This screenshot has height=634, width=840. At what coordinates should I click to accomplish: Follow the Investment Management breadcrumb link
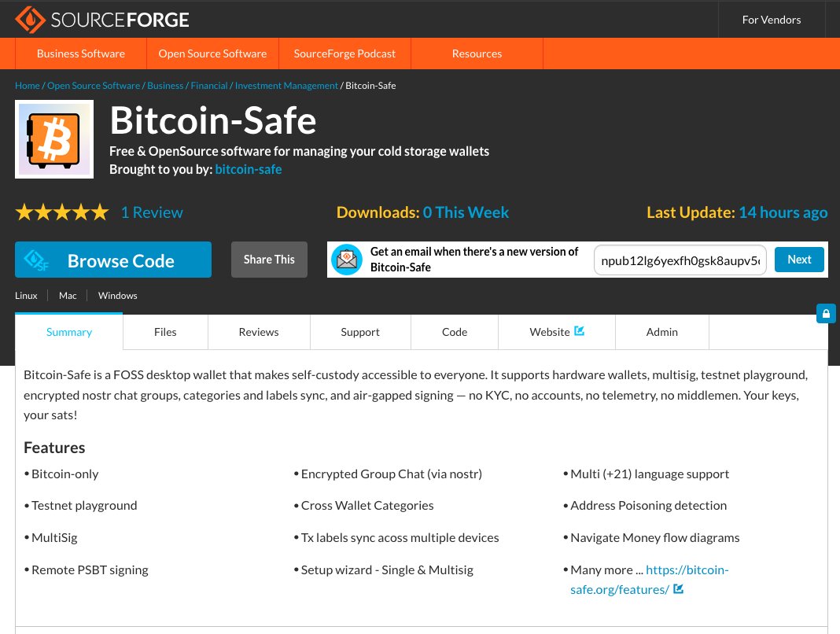point(286,85)
